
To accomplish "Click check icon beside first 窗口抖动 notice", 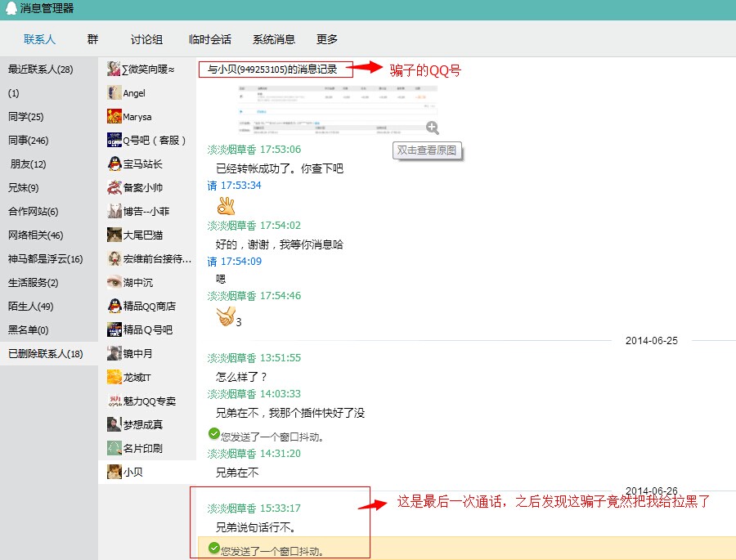I will pyautogui.click(x=214, y=434).
